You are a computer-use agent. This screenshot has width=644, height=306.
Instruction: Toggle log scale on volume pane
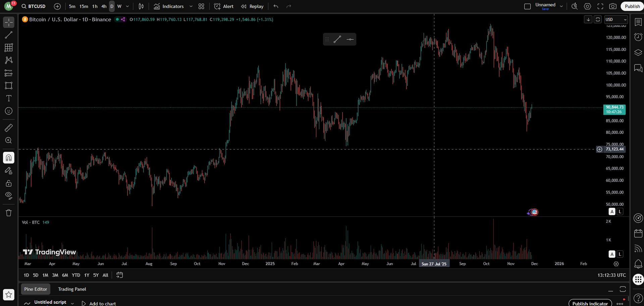tap(620, 254)
